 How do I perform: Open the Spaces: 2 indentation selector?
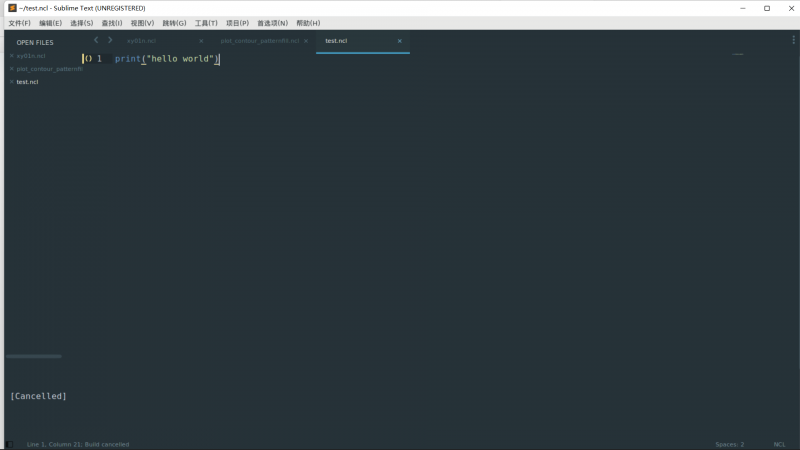click(729, 444)
